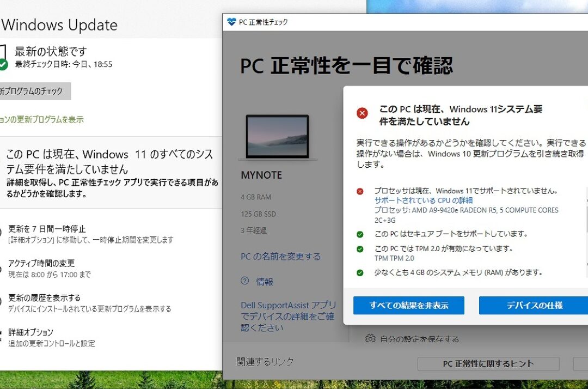The width and height of the screenshot is (588, 389).
Task: Click the TPM TPM 2.0 detail text
Action: 394,258
